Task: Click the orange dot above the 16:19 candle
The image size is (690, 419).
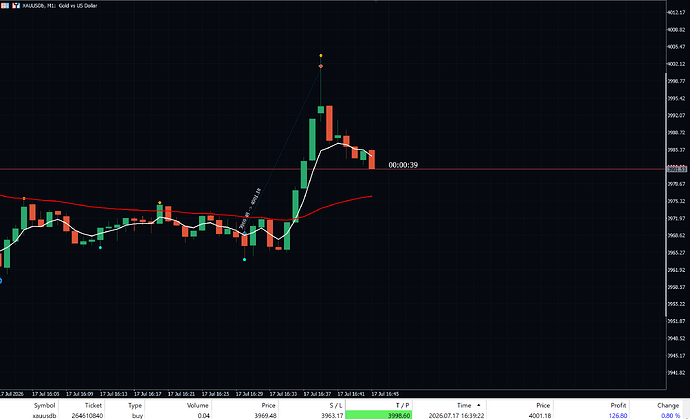Action: point(160,203)
